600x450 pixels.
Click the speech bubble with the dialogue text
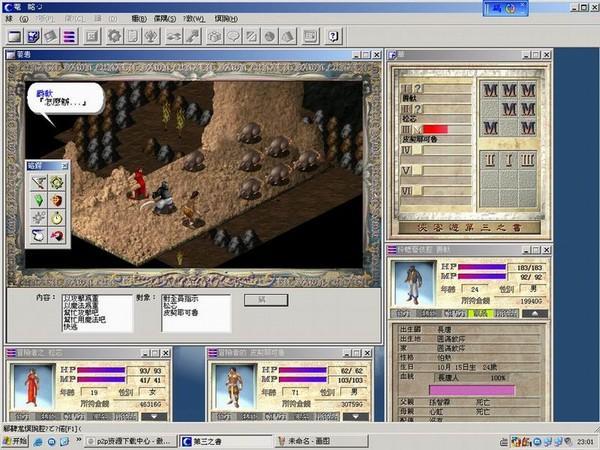(65, 98)
